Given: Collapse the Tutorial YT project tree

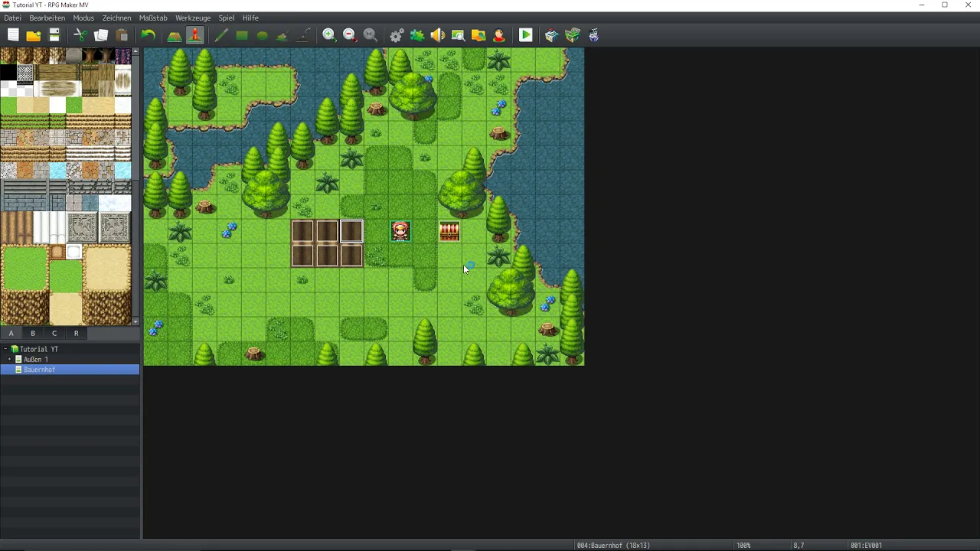Looking at the screenshot, I should pyautogui.click(x=5, y=349).
